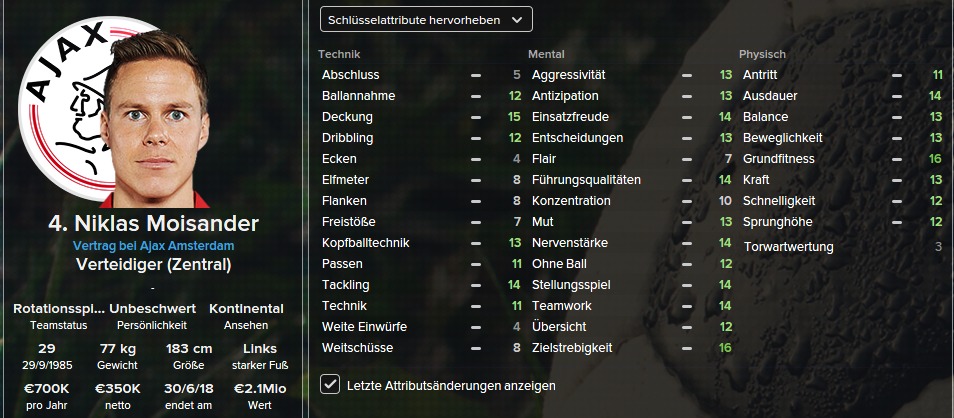The width and height of the screenshot is (954, 418).
Task: Select the Technik column header
Action: click(x=339, y=54)
